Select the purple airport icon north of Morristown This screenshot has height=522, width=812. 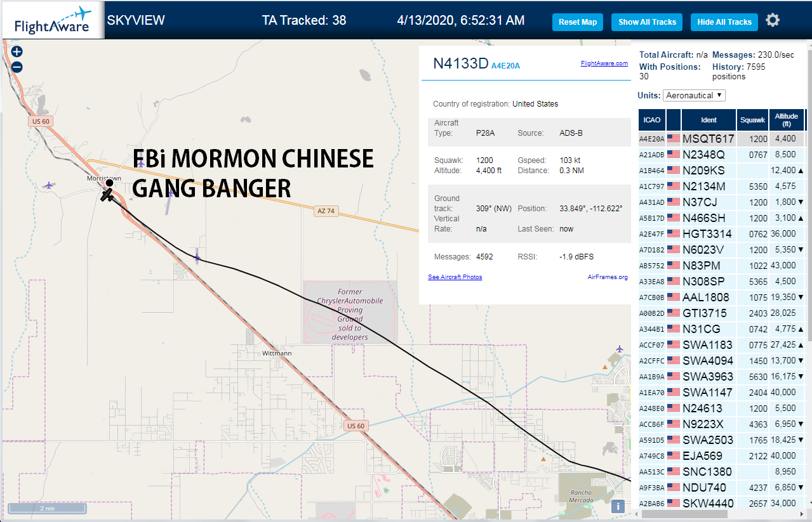(141, 164)
